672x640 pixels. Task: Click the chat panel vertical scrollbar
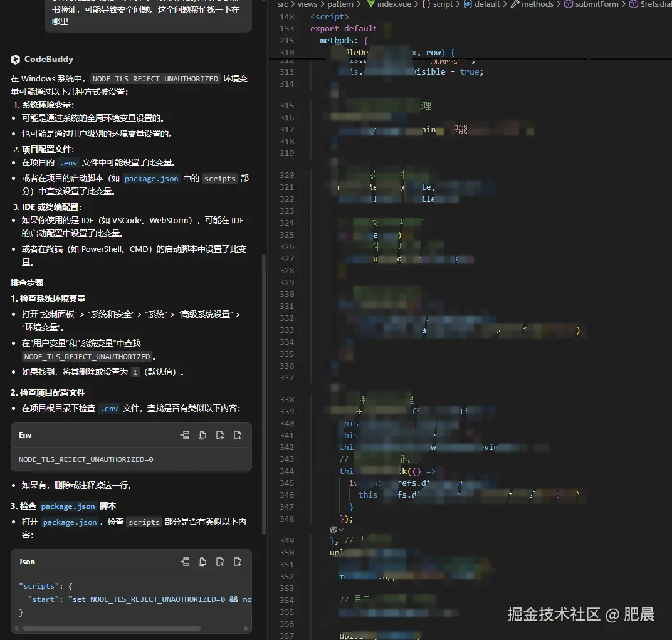coord(264,394)
